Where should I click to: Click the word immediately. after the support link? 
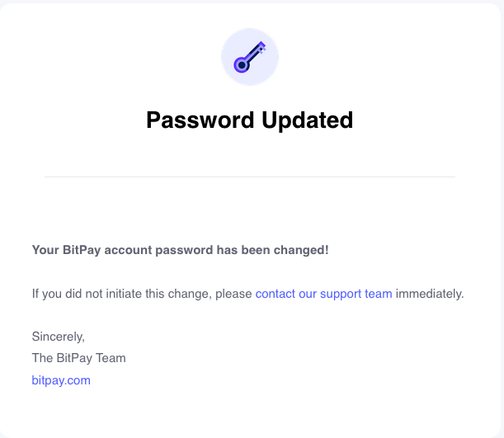click(x=430, y=294)
